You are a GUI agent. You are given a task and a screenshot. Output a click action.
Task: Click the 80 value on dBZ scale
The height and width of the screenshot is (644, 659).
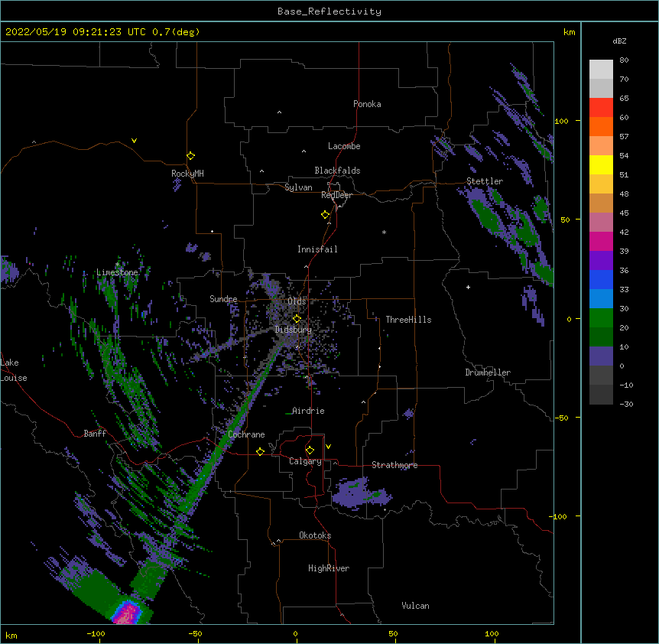(x=624, y=60)
